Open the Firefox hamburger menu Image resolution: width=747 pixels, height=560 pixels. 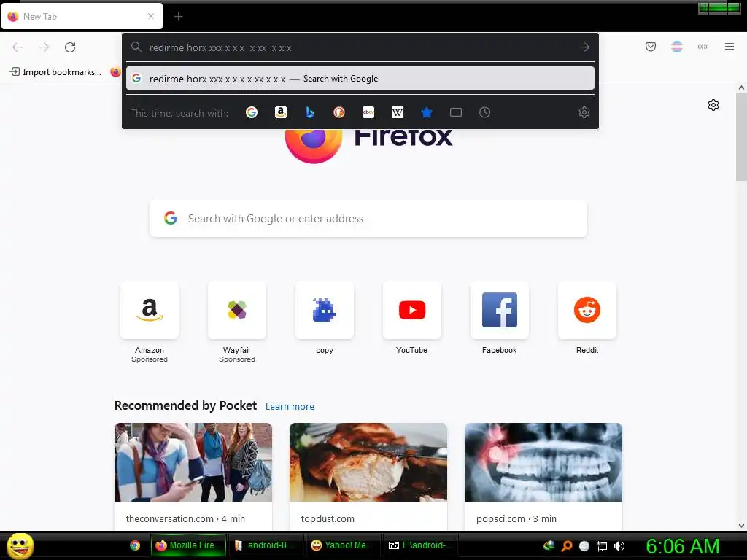(x=729, y=47)
